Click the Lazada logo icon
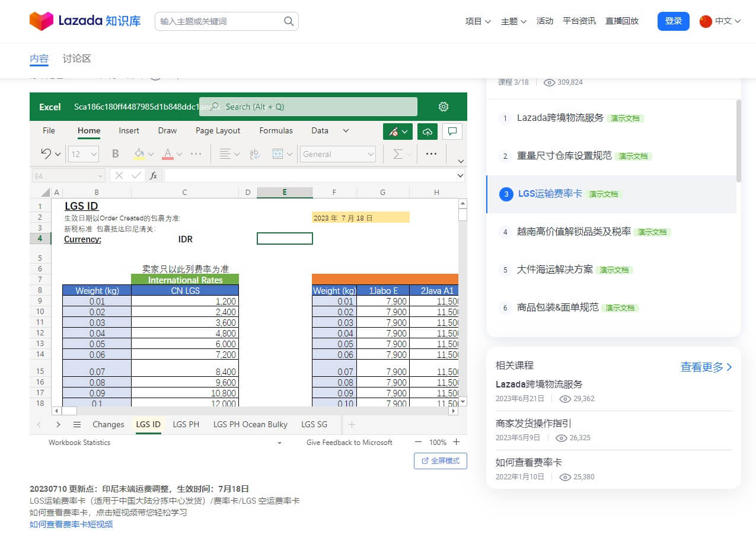 pos(42,21)
